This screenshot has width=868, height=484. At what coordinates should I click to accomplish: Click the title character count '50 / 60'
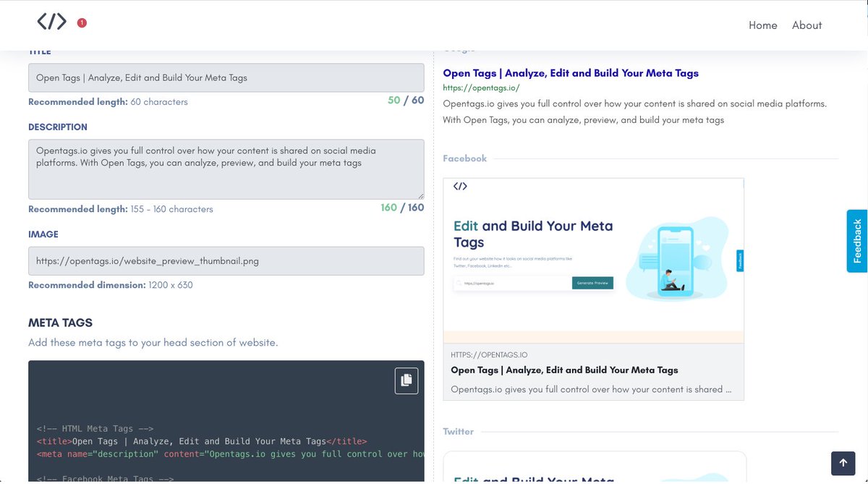[x=406, y=101]
